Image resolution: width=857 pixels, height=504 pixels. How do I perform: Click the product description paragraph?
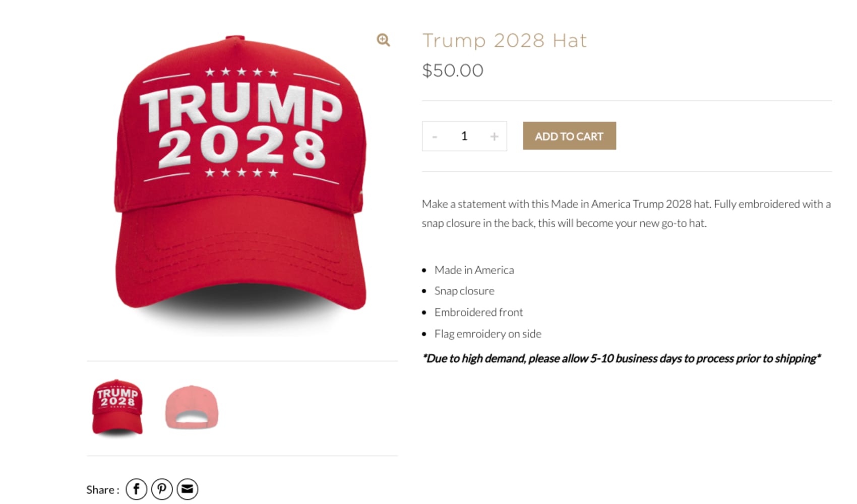tap(626, 213)
